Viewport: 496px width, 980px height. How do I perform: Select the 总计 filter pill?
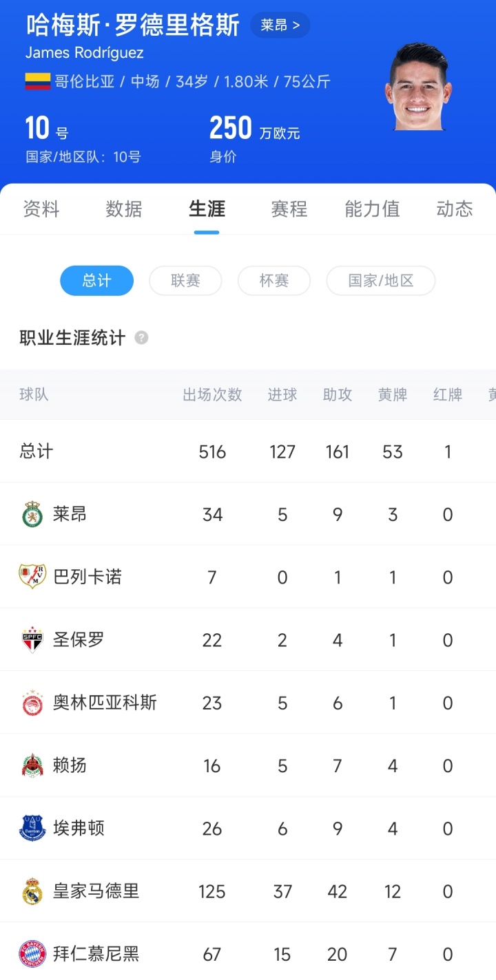[96, 281]
